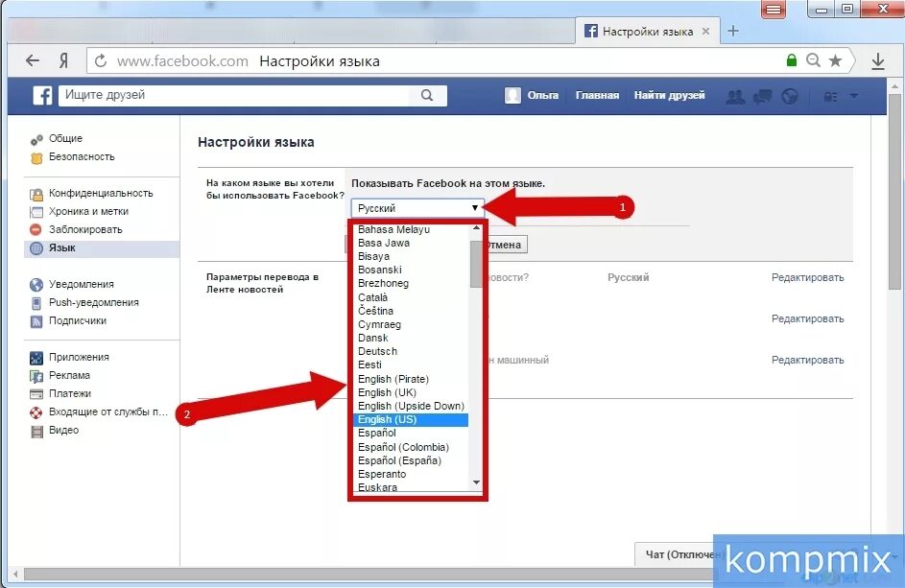Select Язык in the sidebar
The height and width of the screenshot is (588, 905).
point(102,248)
